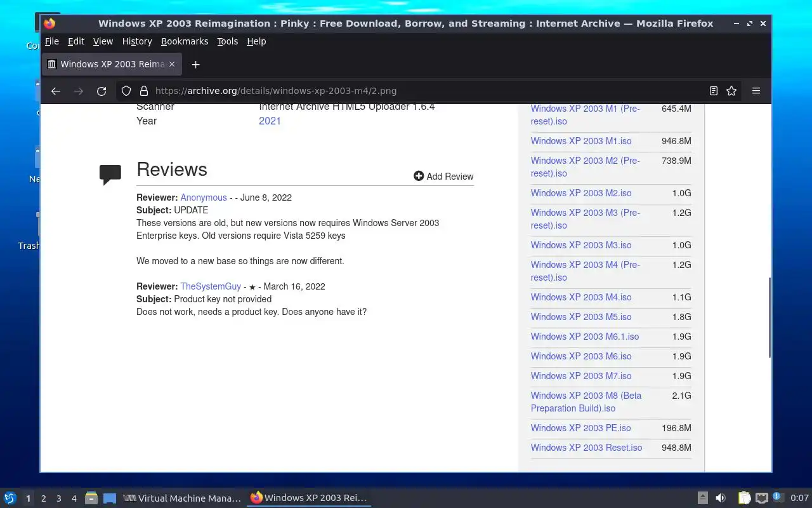Open the notification tray icon
Image resolution: width=812 pixels, height=508 pixels.
pos(778,497)
